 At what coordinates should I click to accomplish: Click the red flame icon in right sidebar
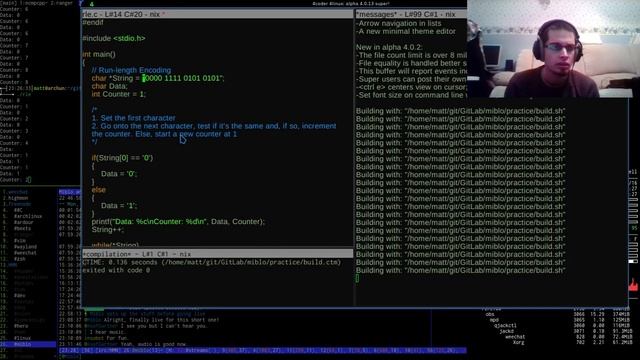pyautogui.click(x=634, y=284)
